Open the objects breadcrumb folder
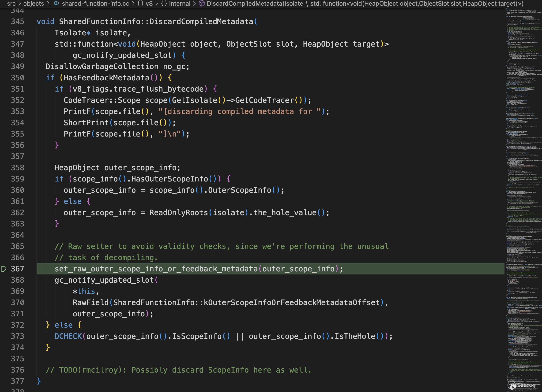542x392 pixels. [34, 3]
